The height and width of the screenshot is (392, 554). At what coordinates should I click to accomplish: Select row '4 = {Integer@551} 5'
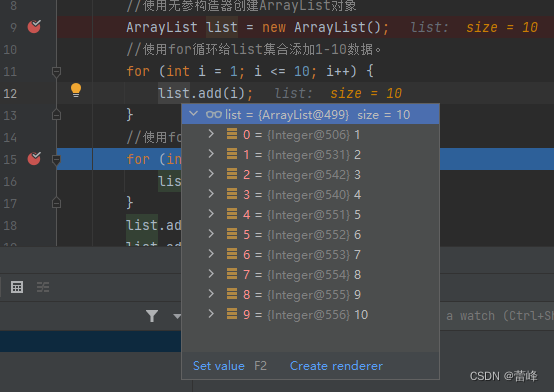(311, 215)
